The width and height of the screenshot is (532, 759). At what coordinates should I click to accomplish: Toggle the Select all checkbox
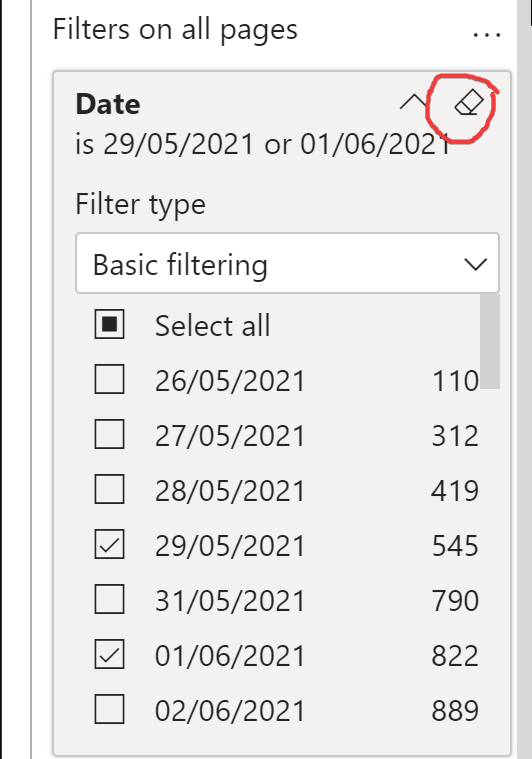[x=109, y=324]
